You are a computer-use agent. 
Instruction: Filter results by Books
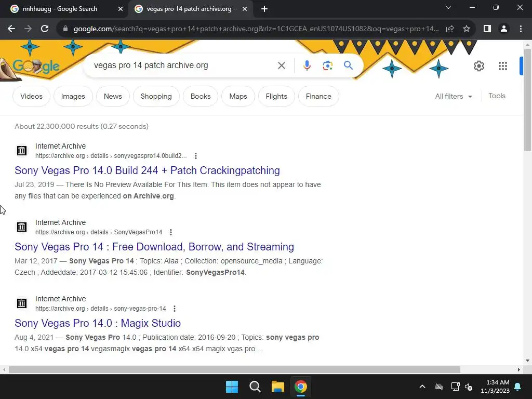pos(201,96)
